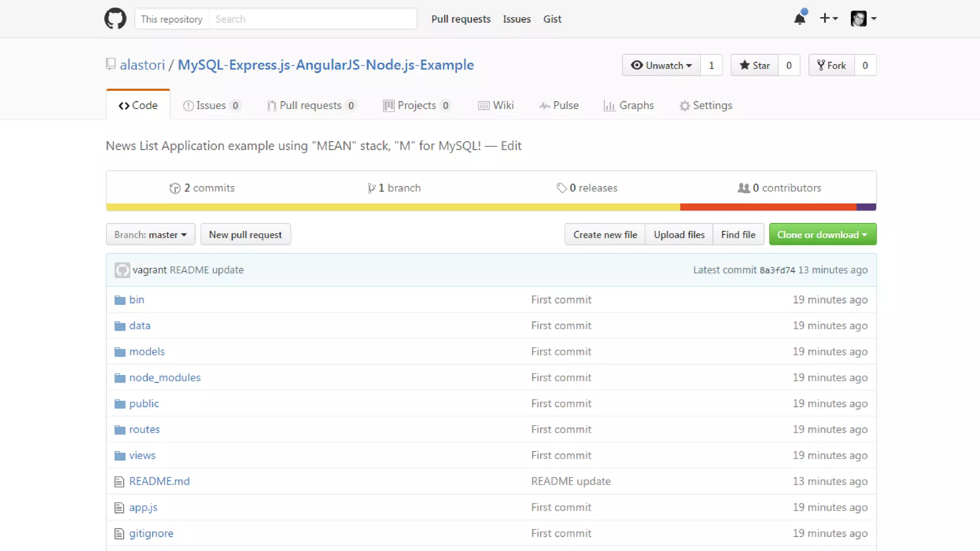Focus the repository search field

coord(313,19)
